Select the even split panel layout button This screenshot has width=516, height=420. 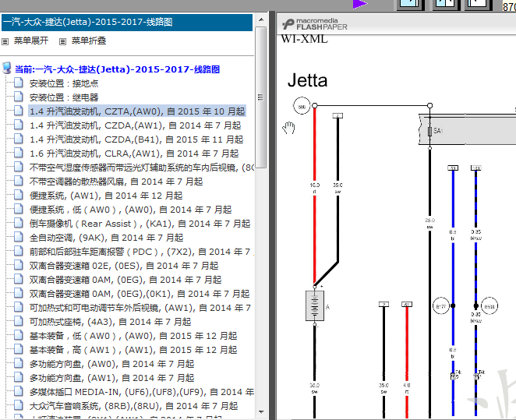click(x=445, y=4)
